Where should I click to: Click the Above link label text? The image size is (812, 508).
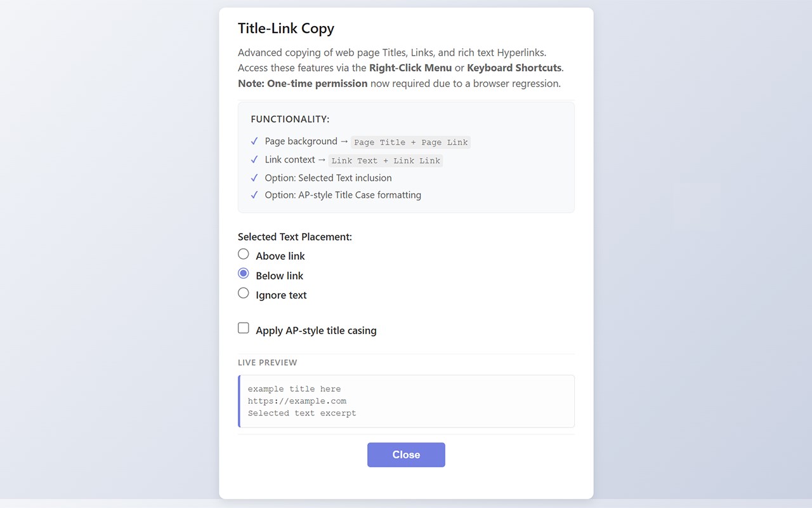click(x=280, y=256)
